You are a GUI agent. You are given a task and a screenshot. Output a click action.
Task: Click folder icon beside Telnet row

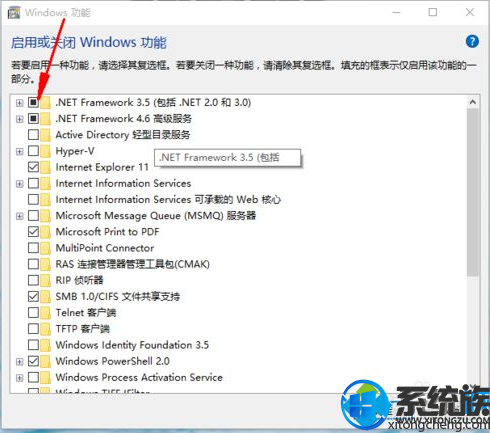tap(46, 313)
